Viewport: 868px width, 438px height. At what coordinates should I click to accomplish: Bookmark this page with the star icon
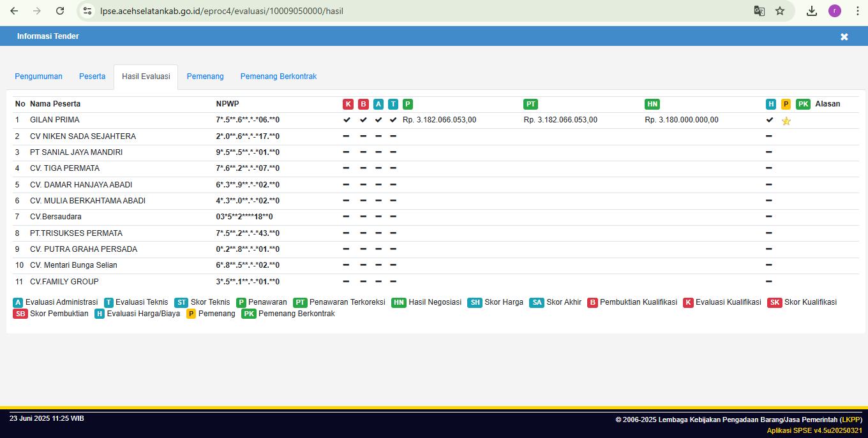(780, 11)
